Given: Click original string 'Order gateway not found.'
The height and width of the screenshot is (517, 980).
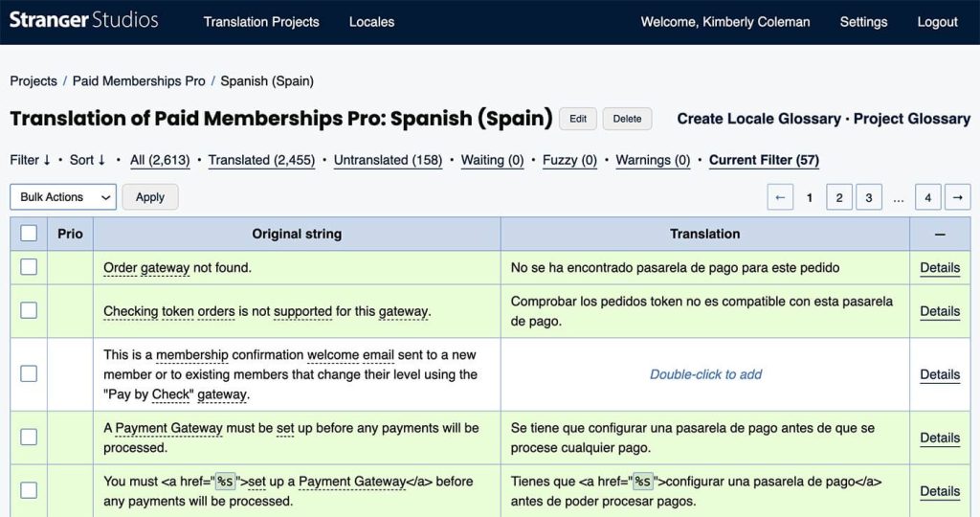Looking at the screenshot, I should [177, 267].
